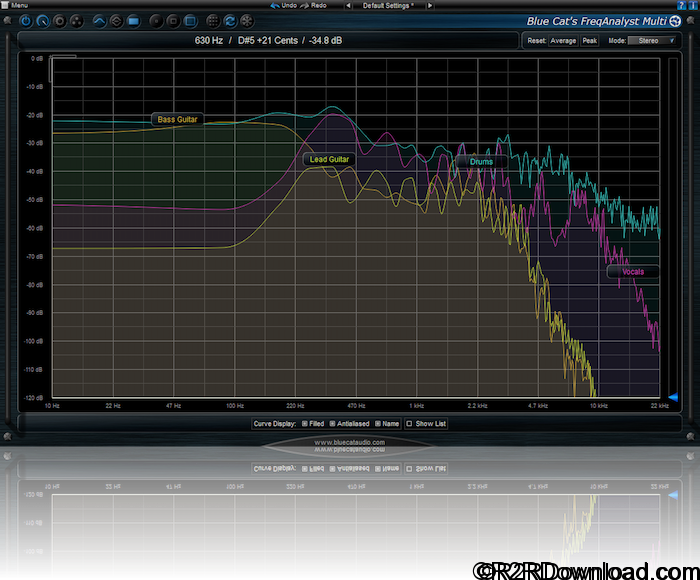Click the Bass Guitar curve label

click(x=177, y=119)
